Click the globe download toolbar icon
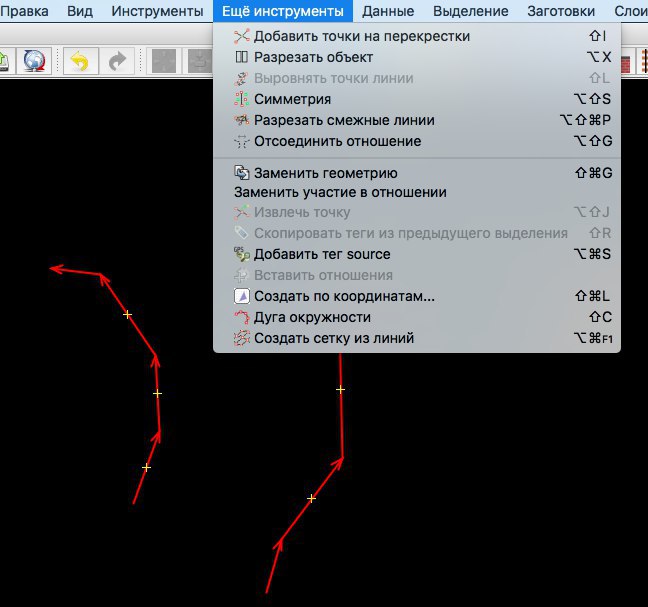 (x=34, y=61)
